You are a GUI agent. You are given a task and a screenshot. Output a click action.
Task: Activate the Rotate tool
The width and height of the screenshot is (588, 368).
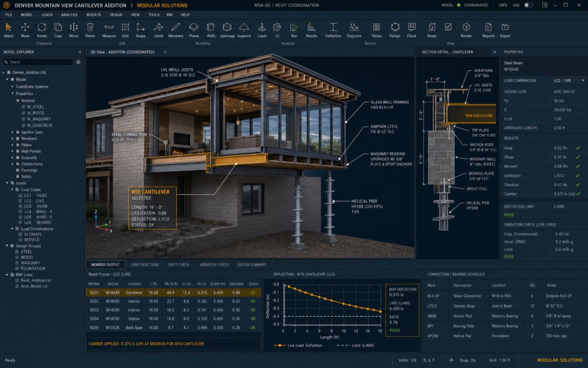point(41,30)
